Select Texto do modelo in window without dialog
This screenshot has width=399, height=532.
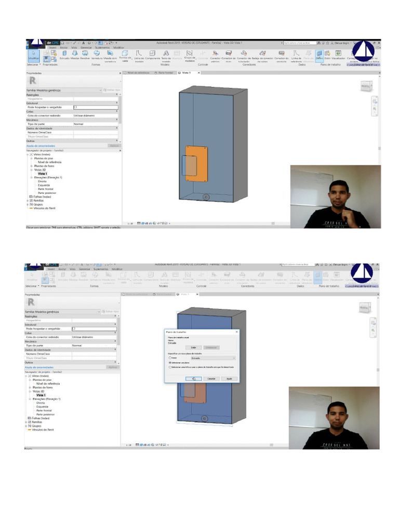166,56
